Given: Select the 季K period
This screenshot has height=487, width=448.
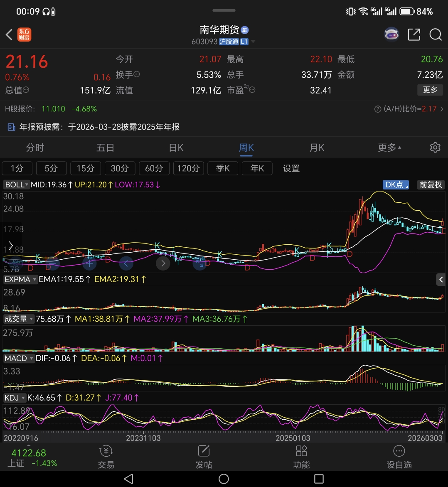Looking at the screenshot, I should click(223, 168).
